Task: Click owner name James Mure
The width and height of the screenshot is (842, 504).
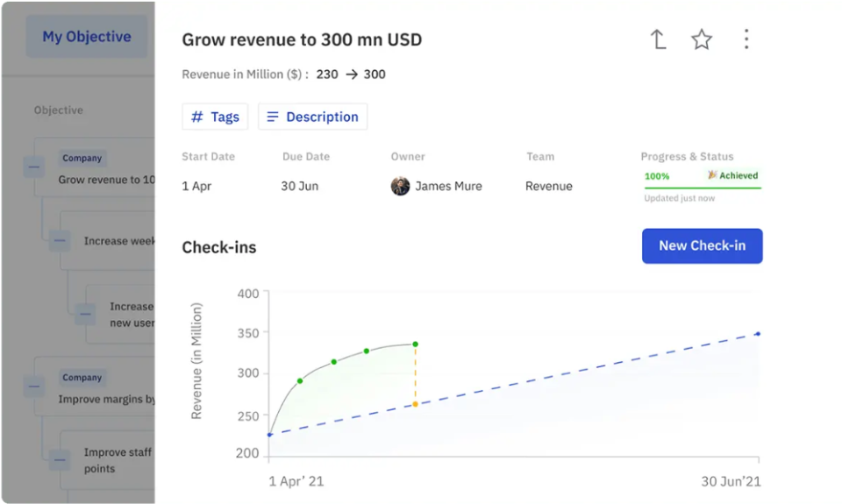Action: pos(448,186)
